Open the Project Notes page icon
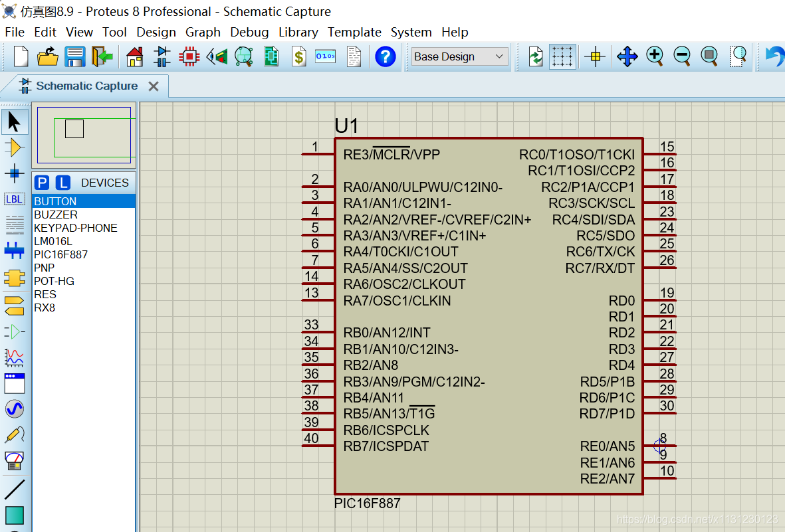785x532 pixels. 354,56
